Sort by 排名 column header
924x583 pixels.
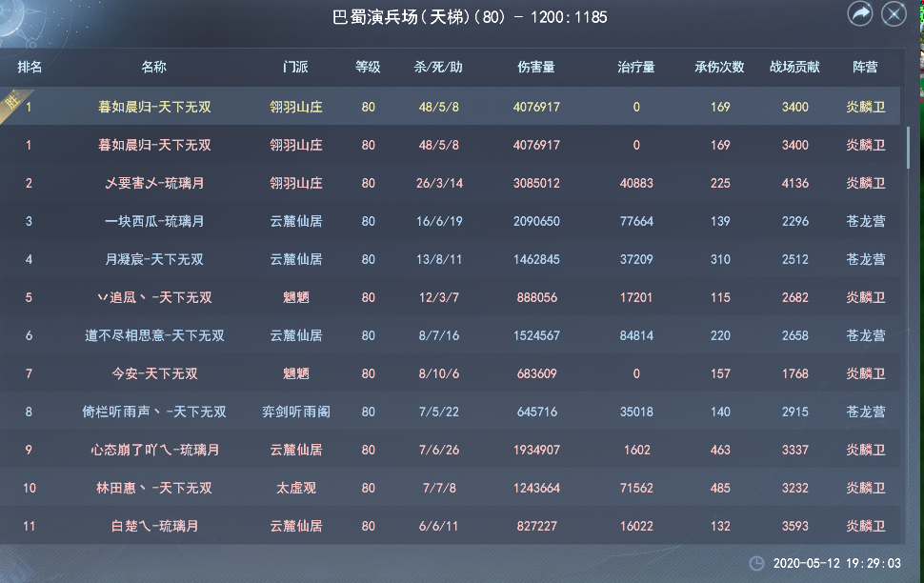(30, 68)
